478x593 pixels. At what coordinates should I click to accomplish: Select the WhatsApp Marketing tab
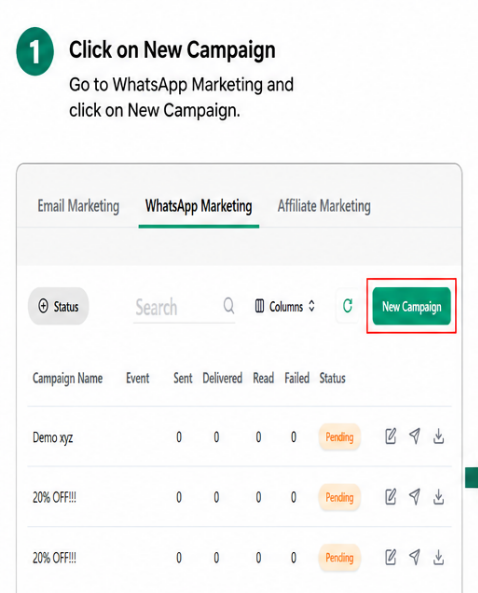tap(199, 206)
